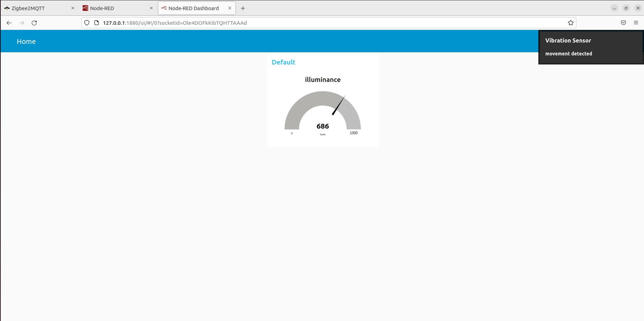This screenshot has width=644, height=321.
Task: Minimize the browser window
Action: pos(614,8)
